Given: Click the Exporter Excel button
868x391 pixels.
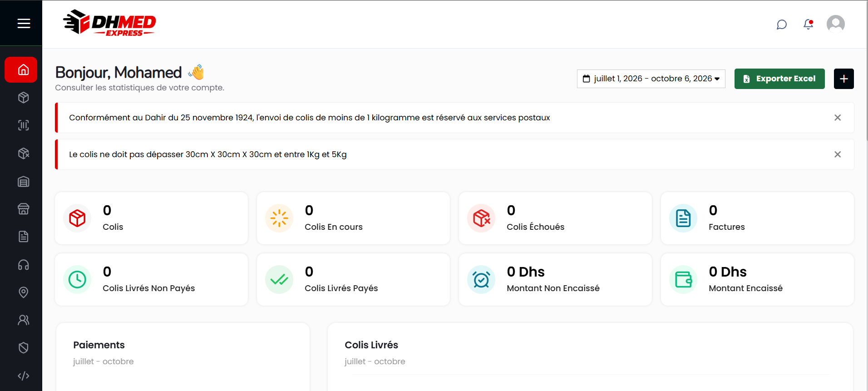Looking at the screenshot, I should pos(779,79).
